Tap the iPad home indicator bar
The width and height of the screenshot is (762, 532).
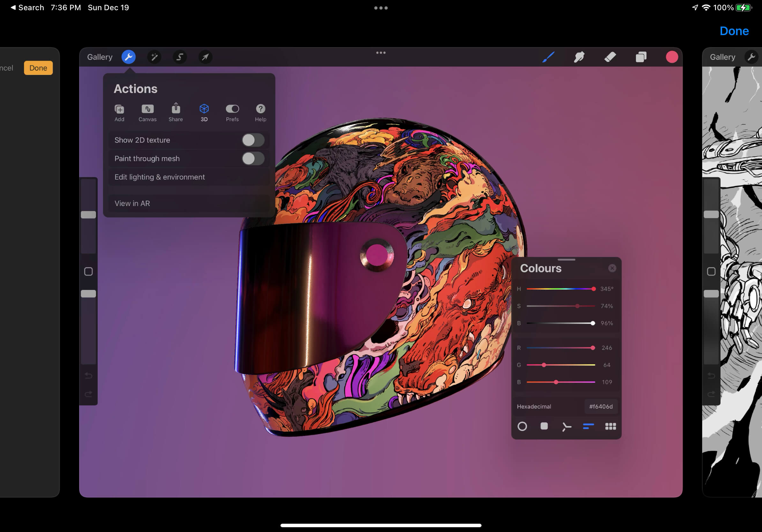[381, 525]
